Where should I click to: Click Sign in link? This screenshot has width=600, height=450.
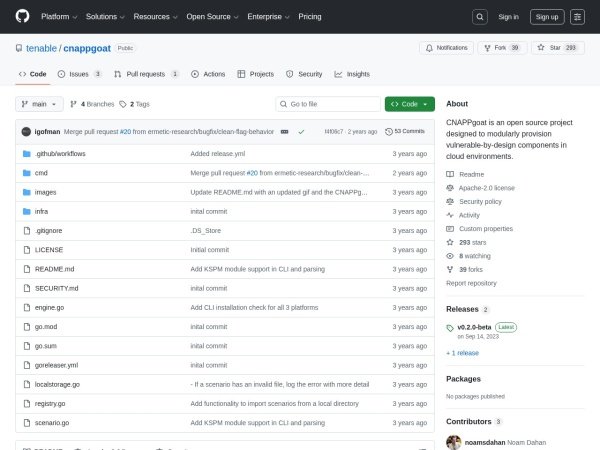(508, 17)
